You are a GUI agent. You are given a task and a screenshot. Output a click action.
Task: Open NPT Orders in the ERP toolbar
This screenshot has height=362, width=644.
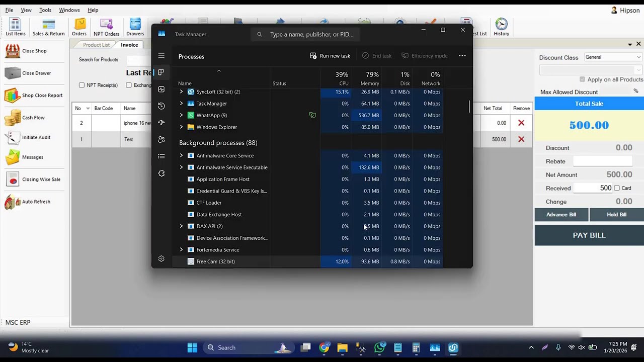pyautogui.click(x=106, y=27)
